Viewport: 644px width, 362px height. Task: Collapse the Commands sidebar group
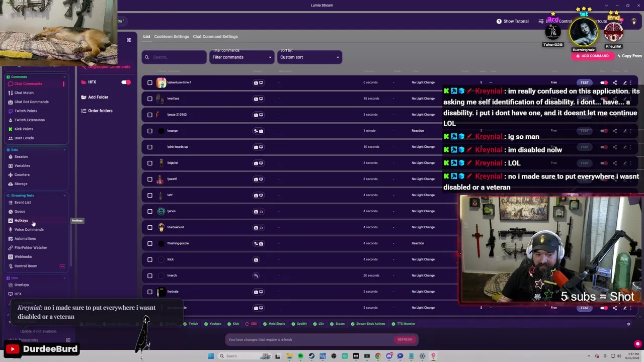click(x=64, y=77)
